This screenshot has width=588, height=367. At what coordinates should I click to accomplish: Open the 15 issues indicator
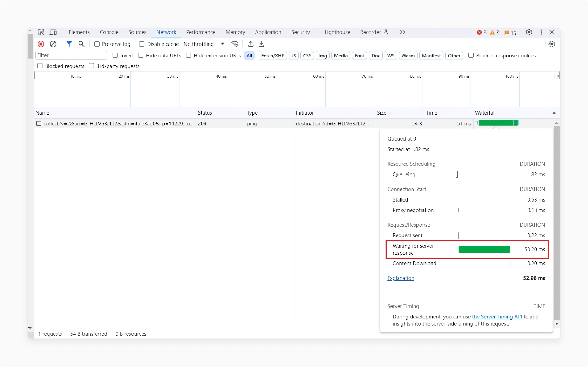pyautogui.click(x=510, y=32)
